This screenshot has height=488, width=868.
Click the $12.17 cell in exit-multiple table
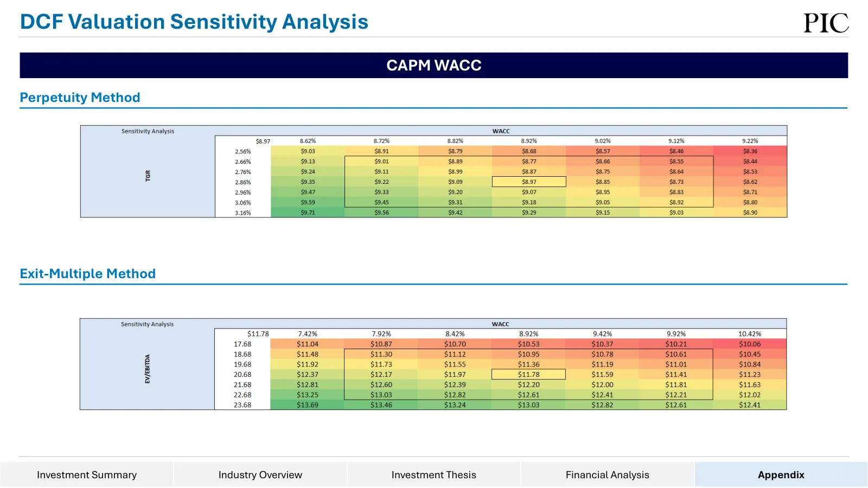click(x=381, y=375)
